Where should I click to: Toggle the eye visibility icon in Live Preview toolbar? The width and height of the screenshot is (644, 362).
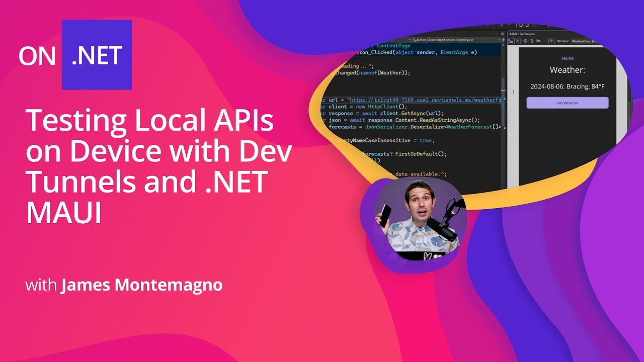[x=551, y=41]
